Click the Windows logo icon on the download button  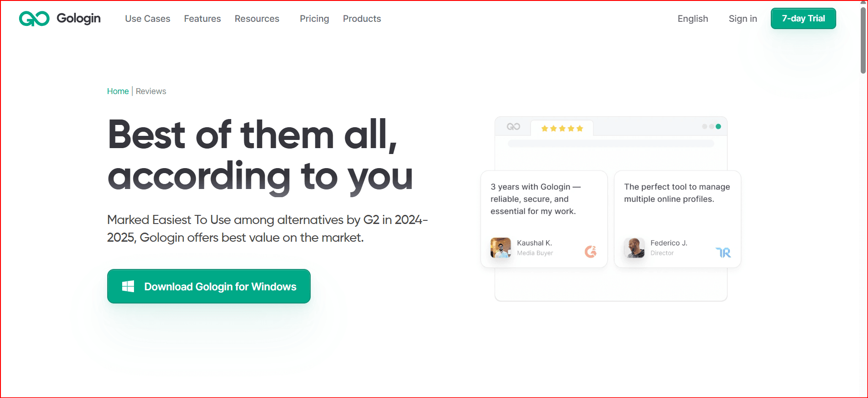(x=128, y=286)
